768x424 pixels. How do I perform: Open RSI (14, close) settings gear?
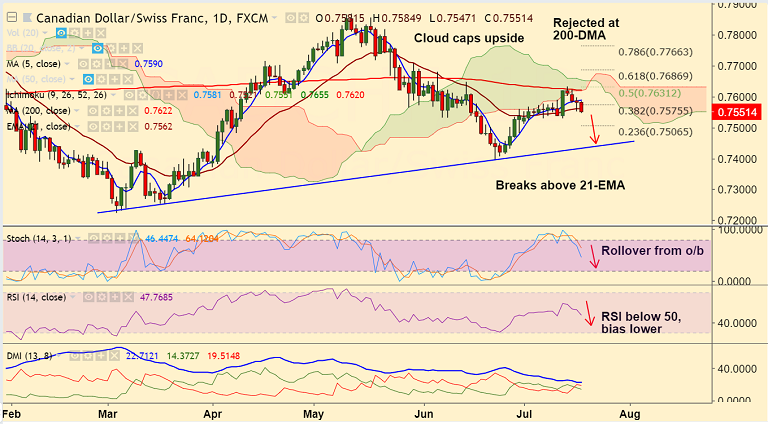click(x=102, y=297)
